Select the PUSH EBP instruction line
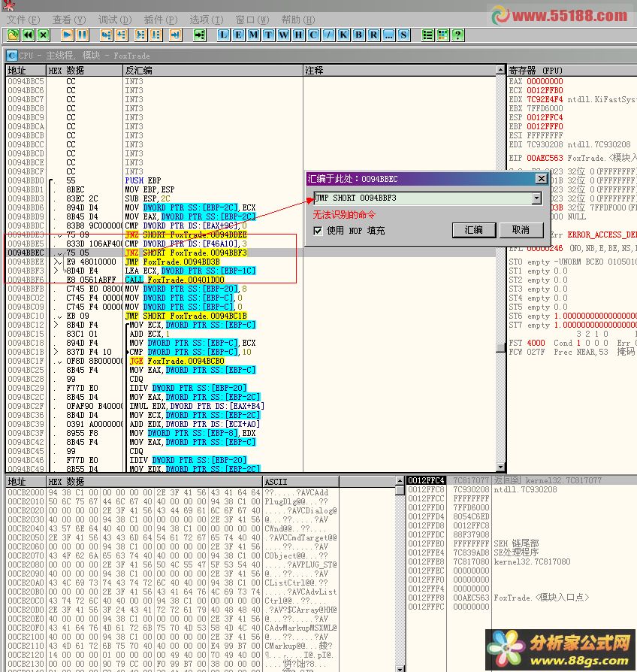Viewport: 637px width, 672px height. pyautogui.click(x=143, y=180)
